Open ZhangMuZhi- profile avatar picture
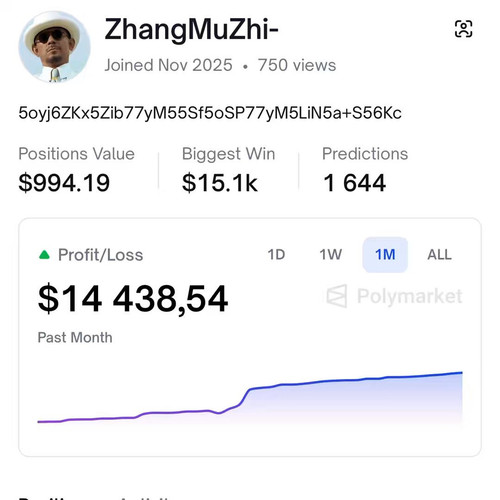The image size is (500, 500). 54,47
